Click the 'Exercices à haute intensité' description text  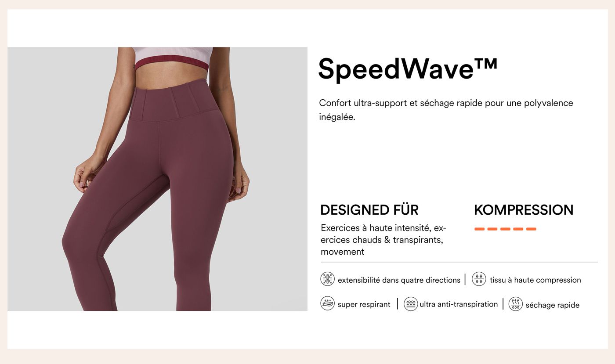[383, 240]
